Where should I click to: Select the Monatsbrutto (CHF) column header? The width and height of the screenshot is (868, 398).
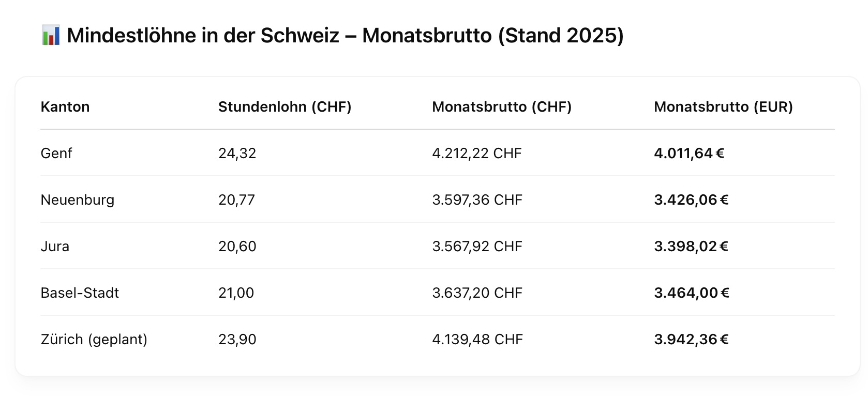click(x=502, y=107)
